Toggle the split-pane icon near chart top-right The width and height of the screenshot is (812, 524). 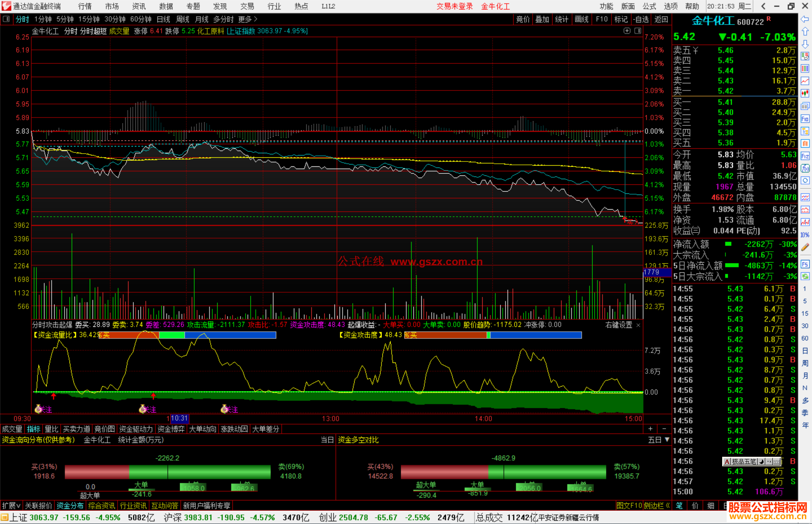pyautogui.click(x=638, y=31)
